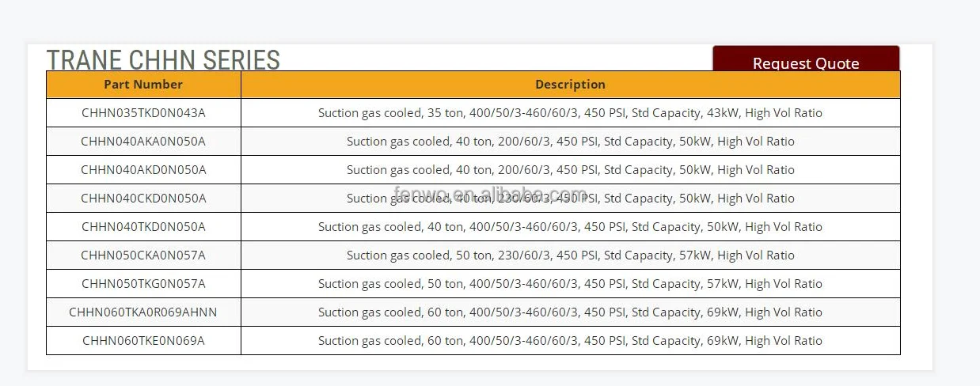Click the Description column header
The height and width of the screenshot is (386, 980).
(570, 85)
